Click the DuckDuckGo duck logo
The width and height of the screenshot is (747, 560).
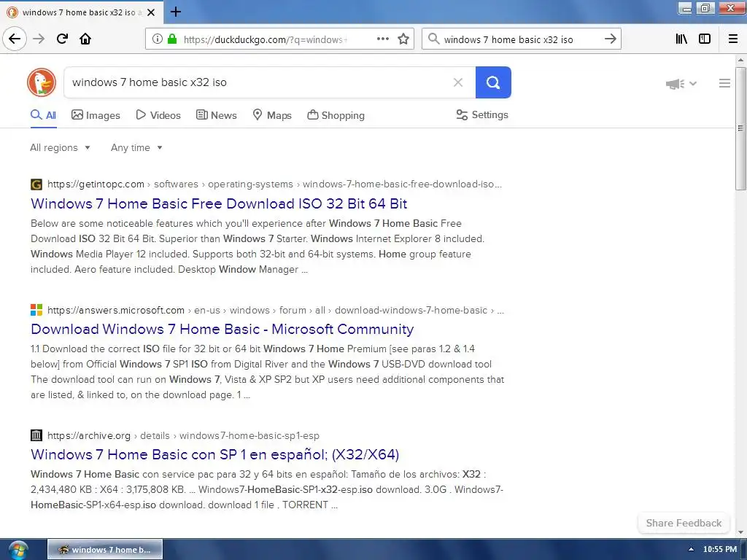pos(42,82)
